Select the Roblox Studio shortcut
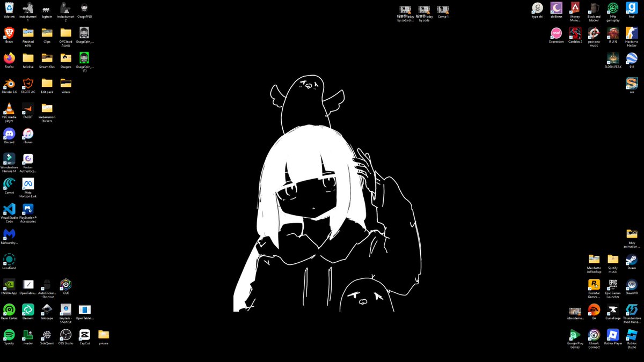The image size is (644, 362). tap(631, 335)
